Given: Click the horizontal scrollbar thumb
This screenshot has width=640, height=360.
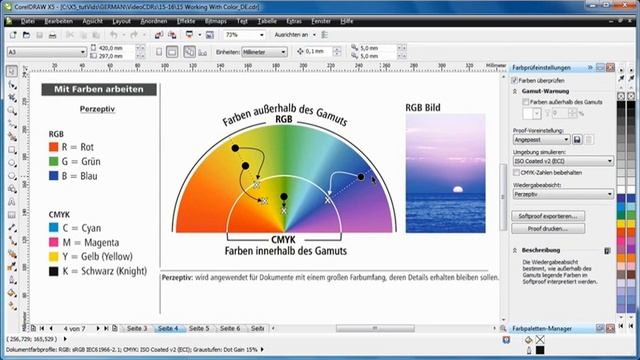Looking at the screenshot, I should (x=375, y=328).
